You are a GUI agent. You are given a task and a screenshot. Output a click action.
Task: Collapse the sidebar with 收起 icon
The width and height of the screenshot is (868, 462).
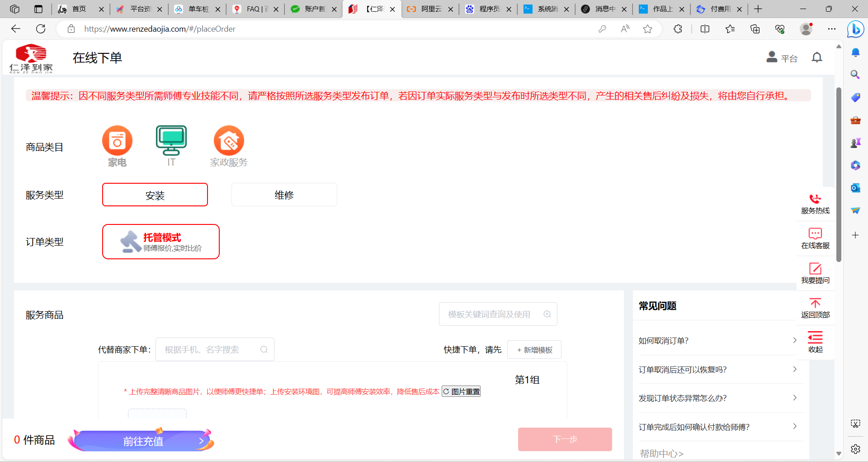(x=815, y=338)
